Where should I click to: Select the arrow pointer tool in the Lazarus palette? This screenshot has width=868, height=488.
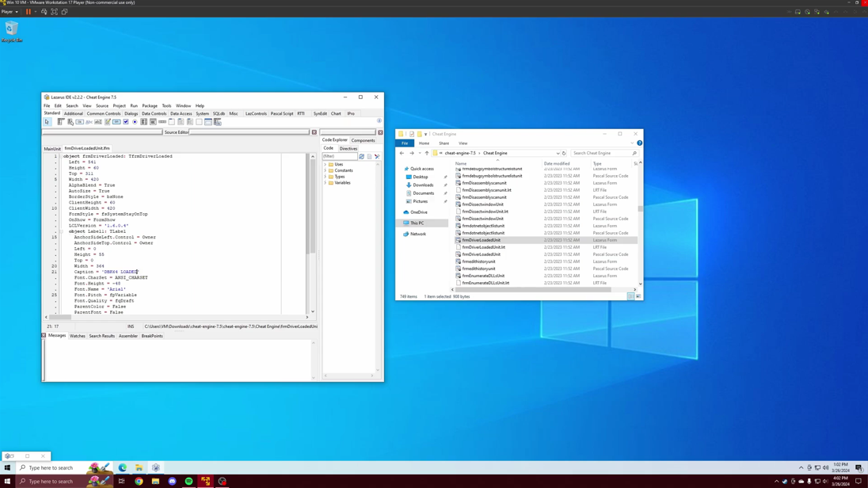tap(47, 122)
